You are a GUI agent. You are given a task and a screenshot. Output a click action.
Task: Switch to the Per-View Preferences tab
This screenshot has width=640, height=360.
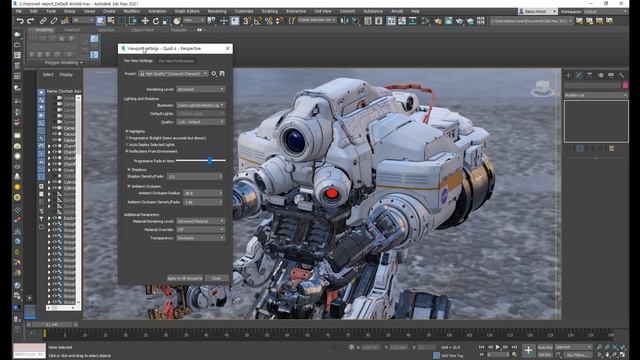point(176,61)
